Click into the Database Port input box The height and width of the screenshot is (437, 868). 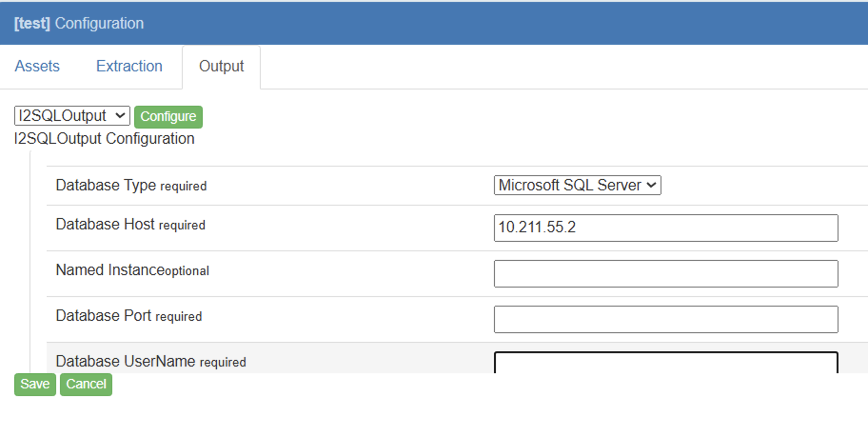(666, 319)
